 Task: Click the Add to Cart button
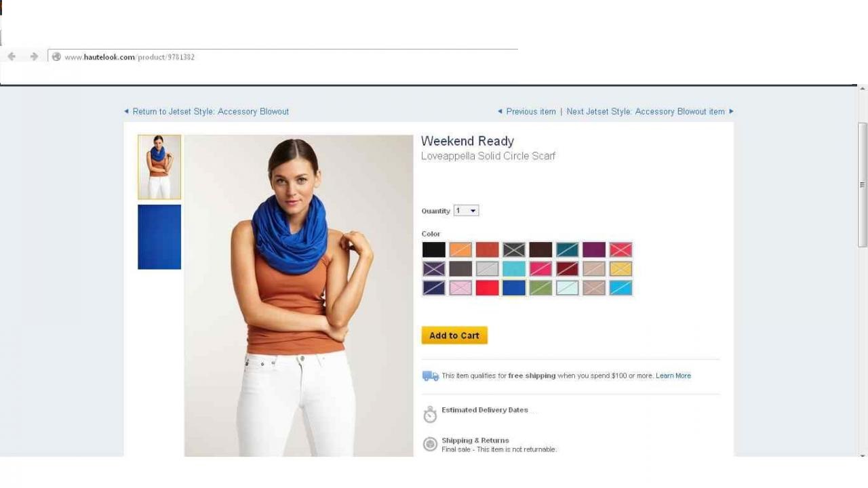point(454,335)
